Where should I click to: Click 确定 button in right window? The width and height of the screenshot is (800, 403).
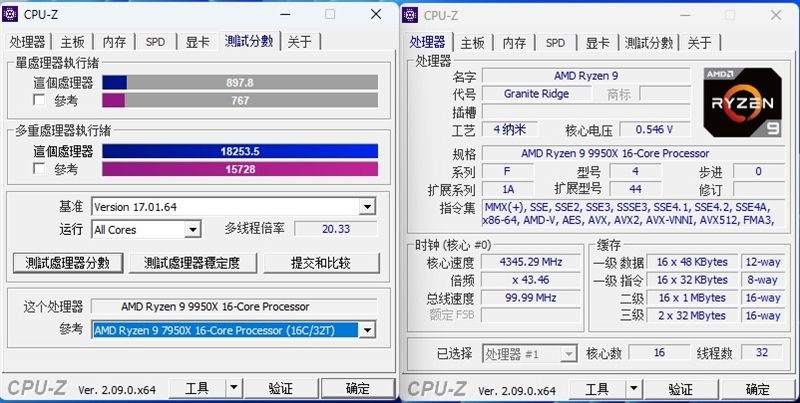(x=758, y=389)
